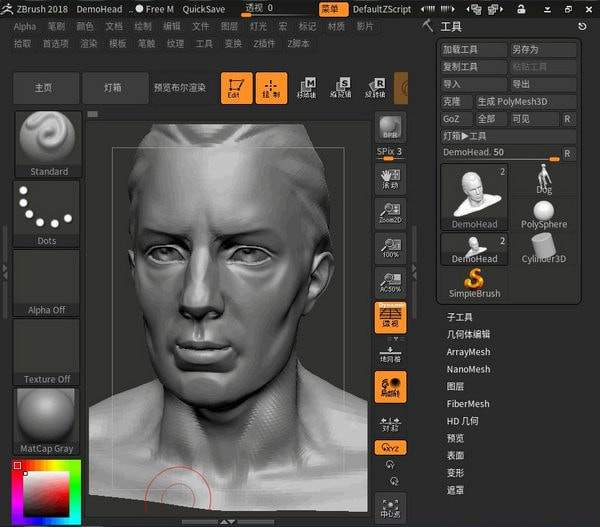Viewport: 600px width, 527px height.
Task: Click the 加载工具 load tool button
Action: point(473,49)
